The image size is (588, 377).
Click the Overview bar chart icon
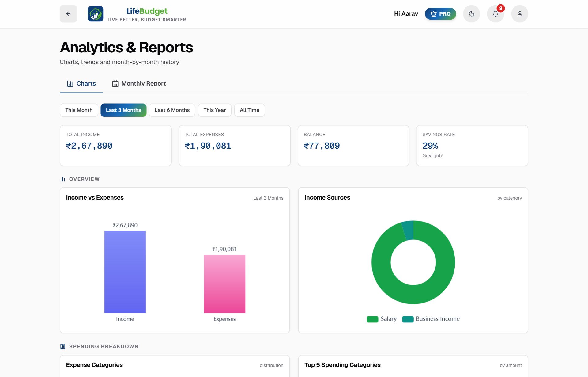click(63, 179)
